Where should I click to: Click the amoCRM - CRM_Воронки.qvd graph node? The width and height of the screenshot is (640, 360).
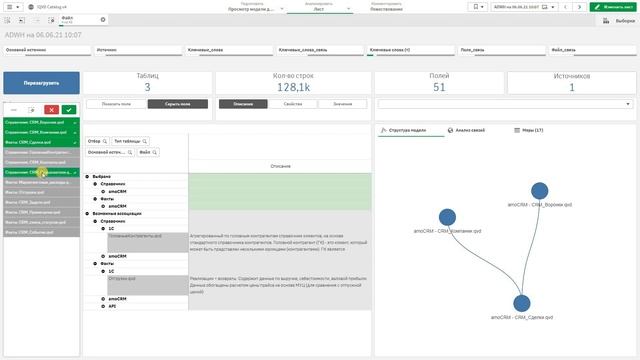point(540,191)
